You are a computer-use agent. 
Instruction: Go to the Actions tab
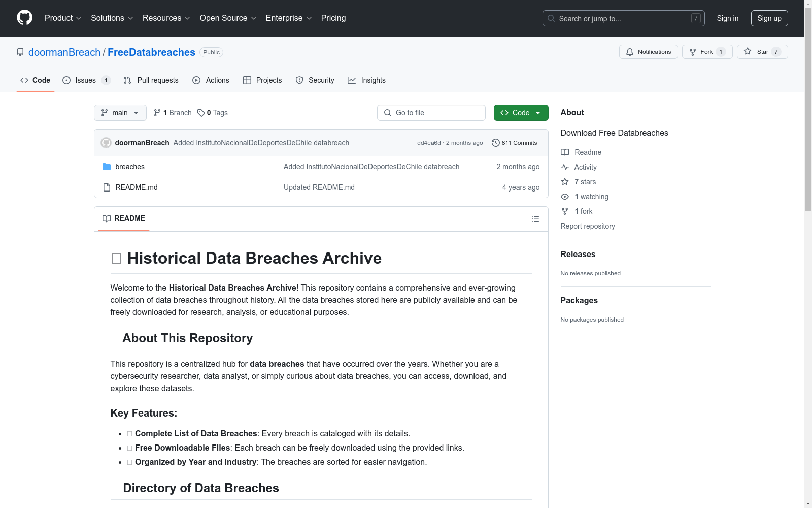[211, 80]
